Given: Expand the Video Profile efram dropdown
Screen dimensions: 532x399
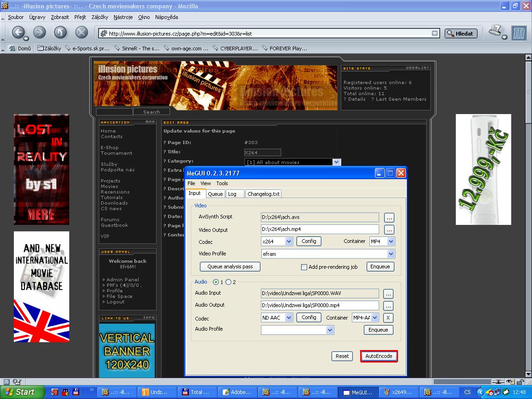Looking at the screenshot, I should click(x=391, y=254).
